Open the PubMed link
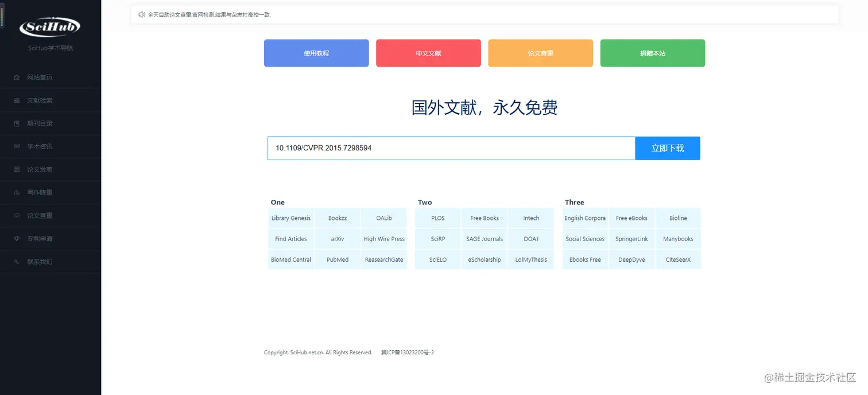 (x=338, y=260)
